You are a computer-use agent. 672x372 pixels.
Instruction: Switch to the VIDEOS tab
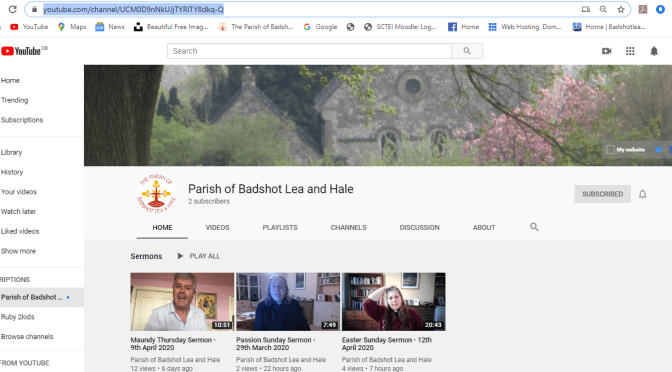pyautogui.click(x=217, y=228)
